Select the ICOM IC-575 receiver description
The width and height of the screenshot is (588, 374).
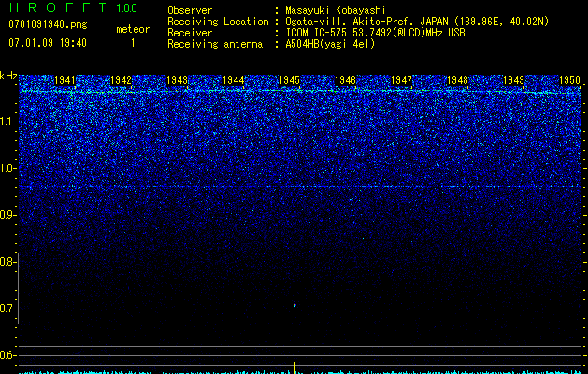(376, 33)
